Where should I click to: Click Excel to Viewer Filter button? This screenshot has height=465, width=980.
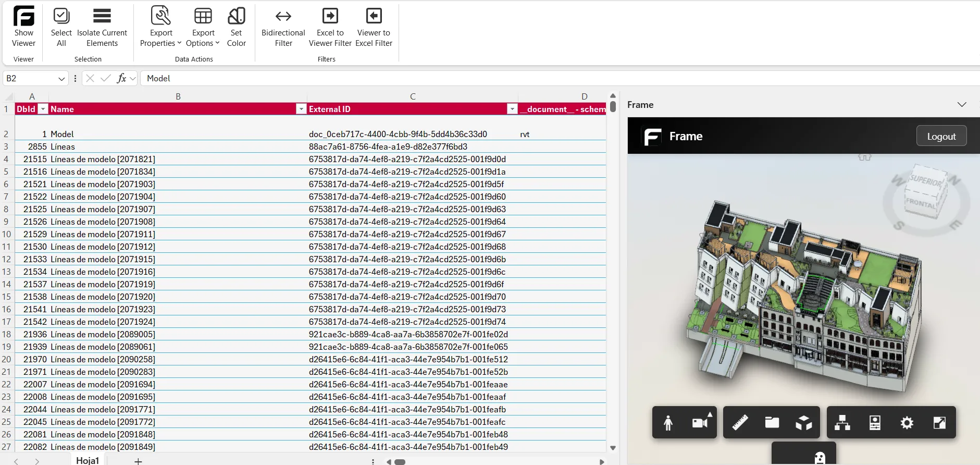coord(330,26)
